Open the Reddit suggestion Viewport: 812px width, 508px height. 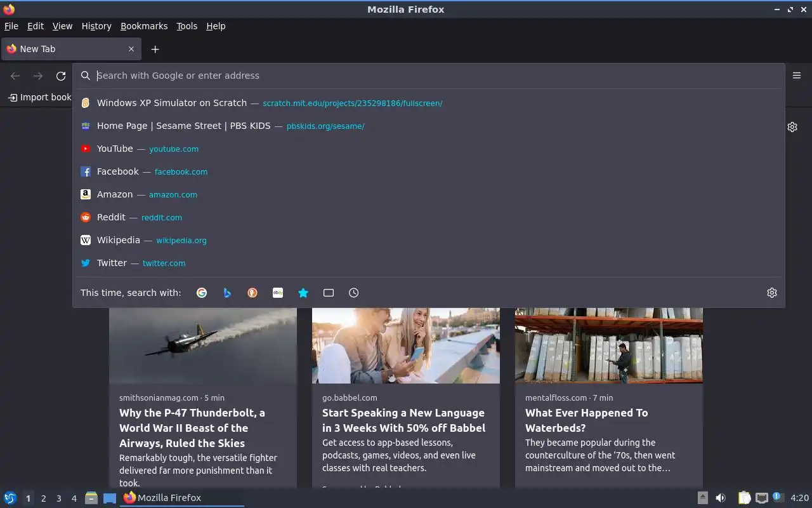pyautogui.click(x=429, y=217)
